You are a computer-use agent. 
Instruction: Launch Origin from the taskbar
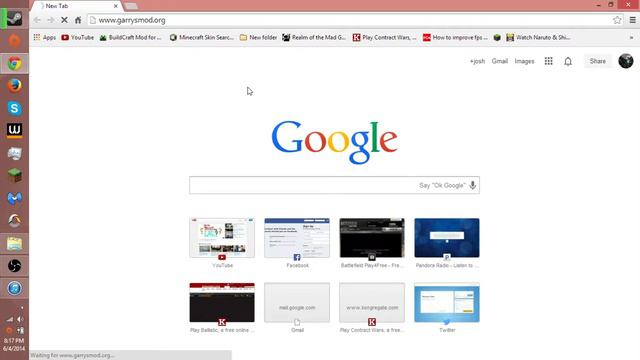(14, 41)
